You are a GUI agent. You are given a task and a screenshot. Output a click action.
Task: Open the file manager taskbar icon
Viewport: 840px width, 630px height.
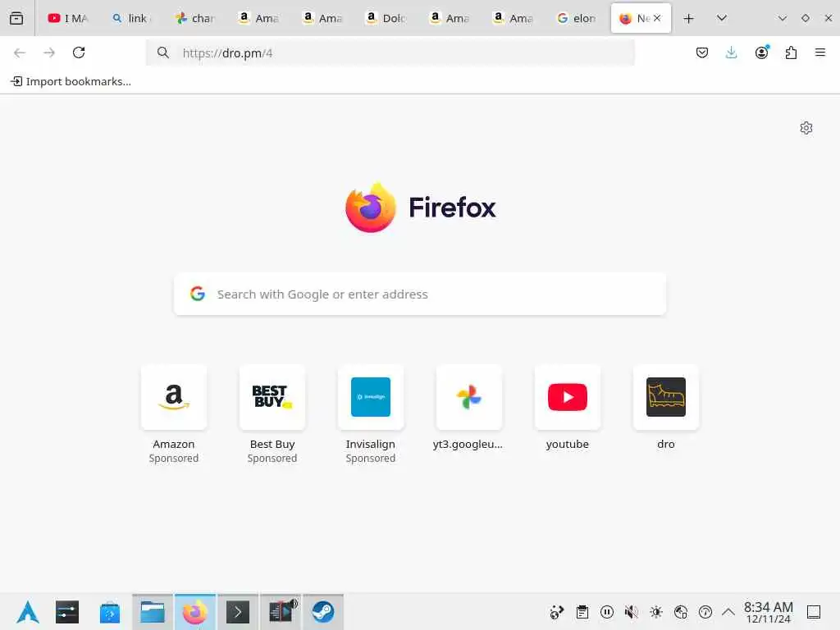tap(153, 612)
